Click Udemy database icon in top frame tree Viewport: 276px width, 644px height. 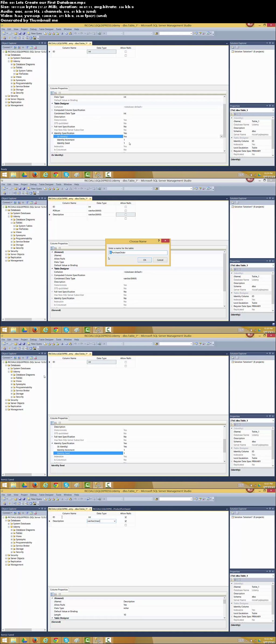point(12,61)
